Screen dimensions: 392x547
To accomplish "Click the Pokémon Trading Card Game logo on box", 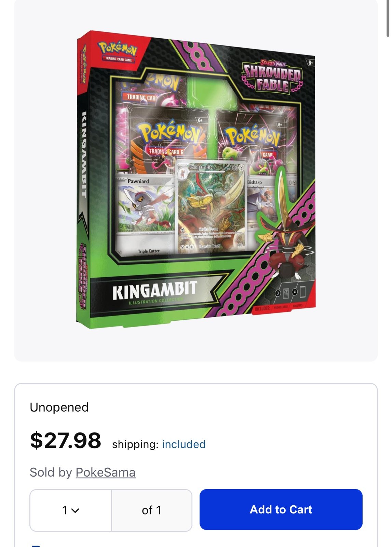I will [118, 52].
